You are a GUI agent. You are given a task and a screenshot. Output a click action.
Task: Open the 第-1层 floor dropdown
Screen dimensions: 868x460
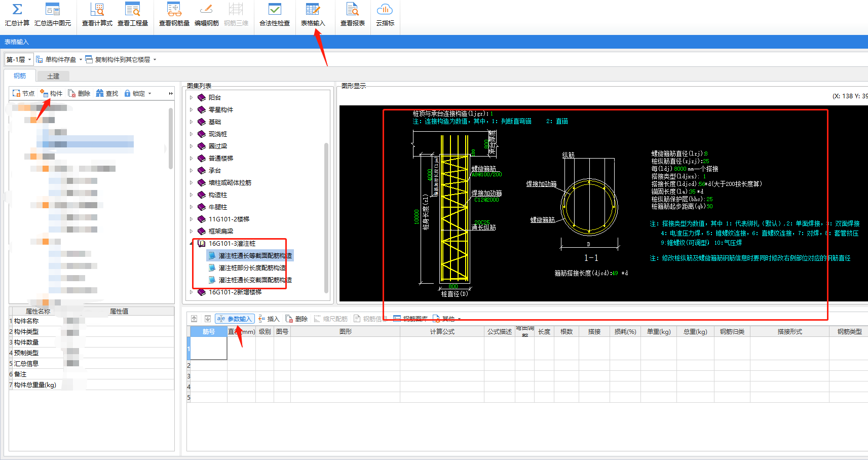click(19, 59)
